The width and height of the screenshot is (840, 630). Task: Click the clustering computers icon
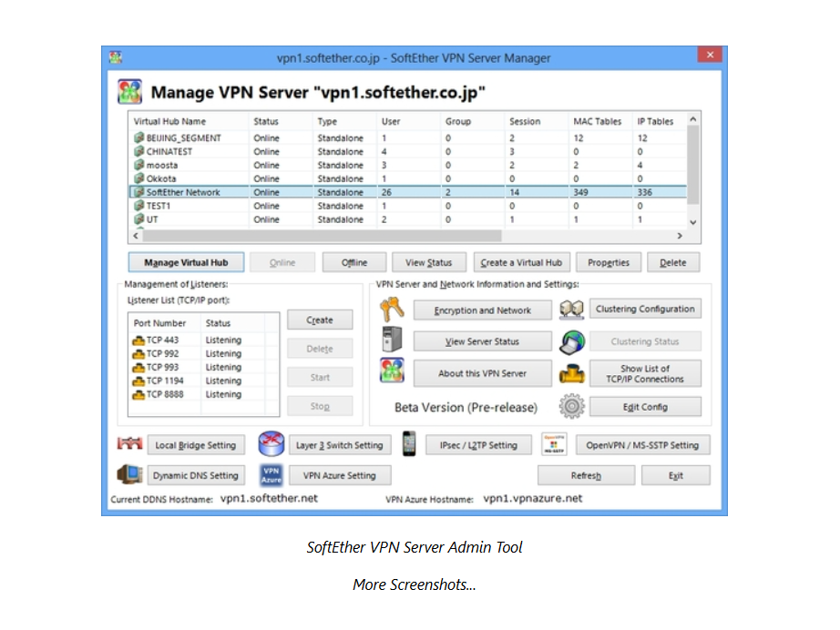[x=571, y=309]
